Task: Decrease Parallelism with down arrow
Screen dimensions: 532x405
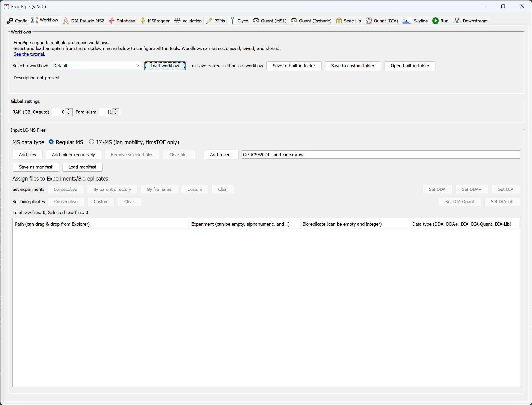Action: pos(116,114)
